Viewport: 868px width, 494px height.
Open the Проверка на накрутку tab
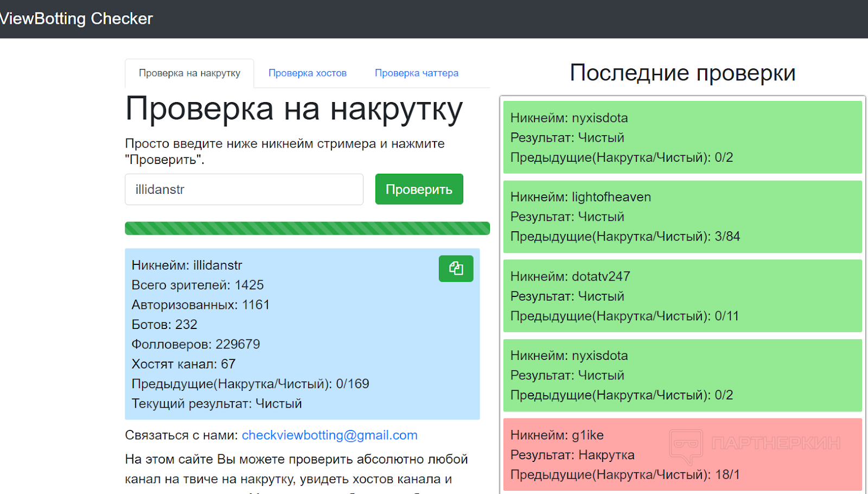coord(189,73)
